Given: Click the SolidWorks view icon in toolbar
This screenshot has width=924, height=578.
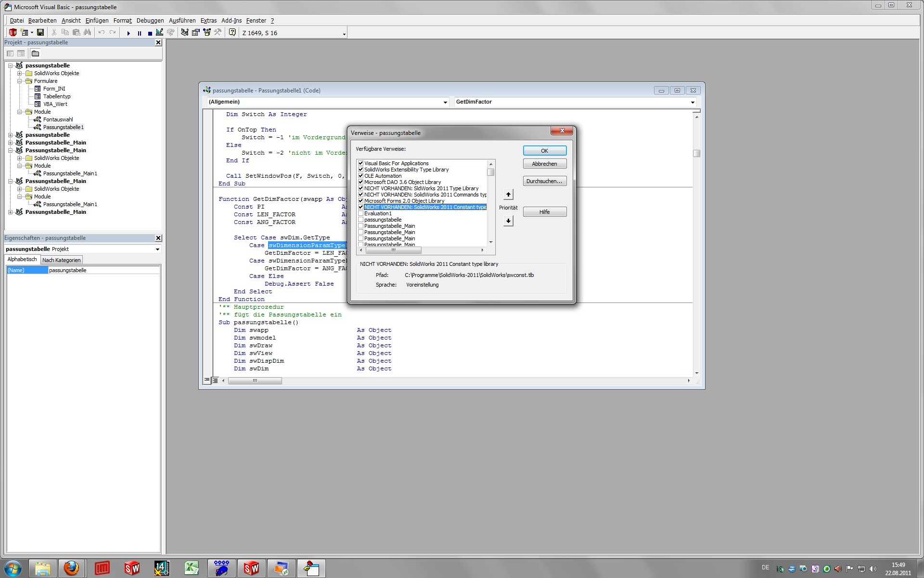Looking at the screenshot, I should (13, 33).
